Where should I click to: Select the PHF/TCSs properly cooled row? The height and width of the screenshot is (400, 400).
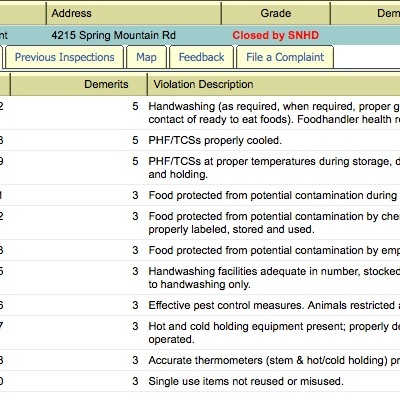(x=200, y=140)
